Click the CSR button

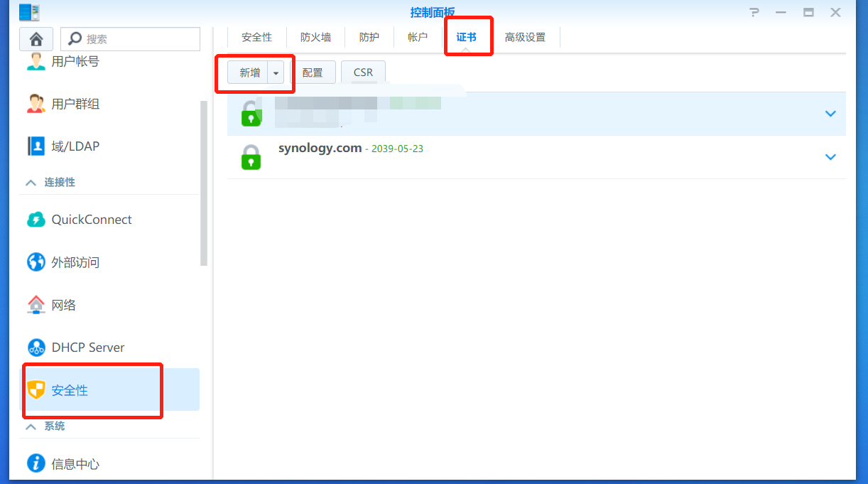(x=363, y=72)
